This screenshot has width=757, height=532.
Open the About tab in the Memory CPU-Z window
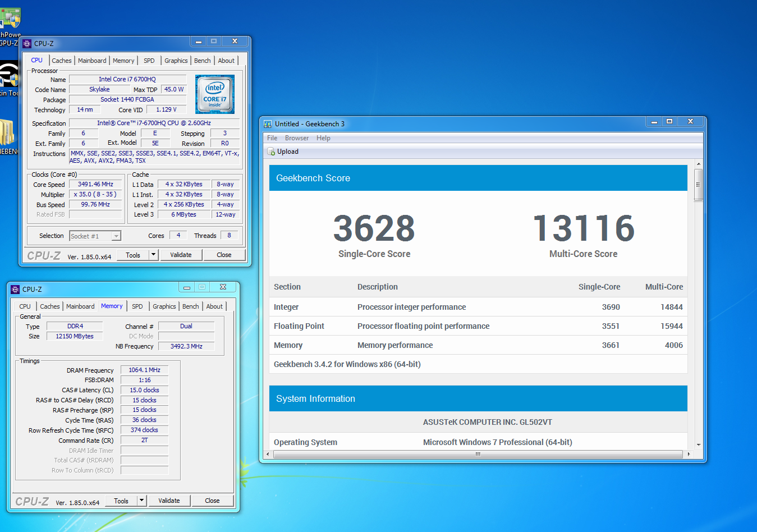click(214, 306)
